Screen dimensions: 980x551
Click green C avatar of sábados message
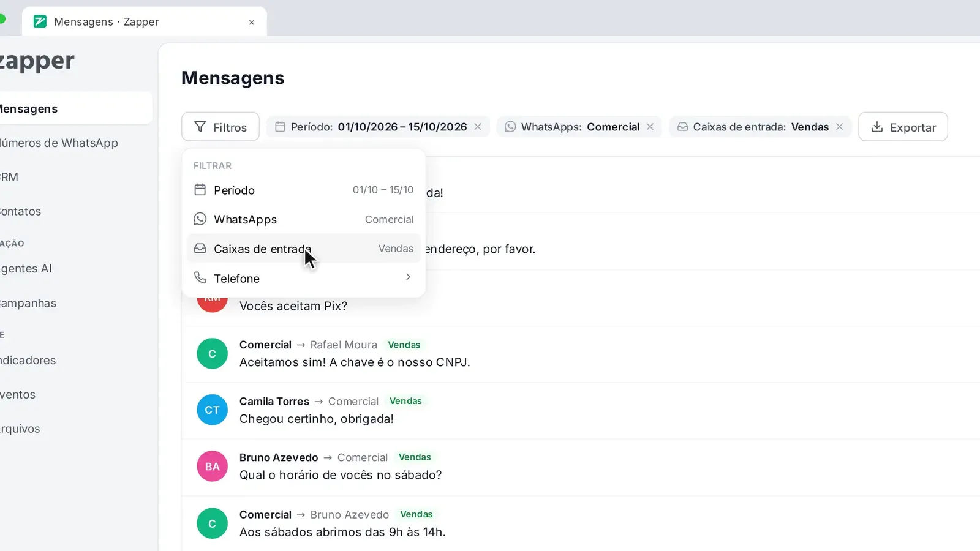(212, 523)
